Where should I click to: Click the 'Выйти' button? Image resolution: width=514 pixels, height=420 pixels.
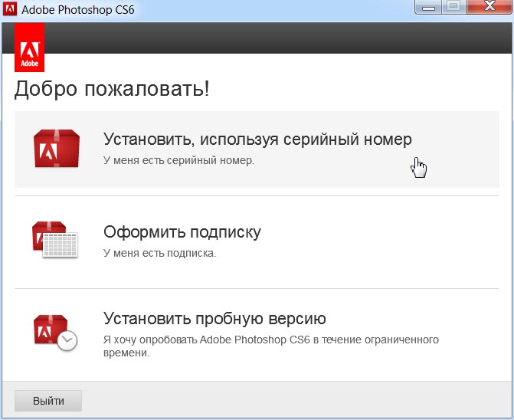tap(48, 401)
